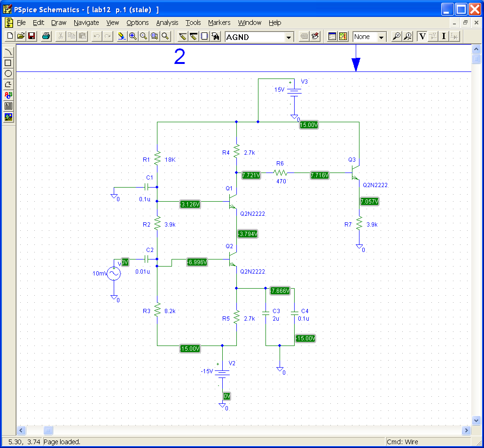Click the Draw Wire pencil icon
The image size is (484, 448).
[183, 36]
